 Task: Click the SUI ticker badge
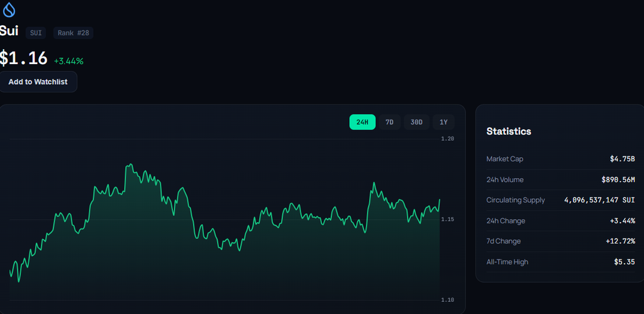tap(36, 33)
